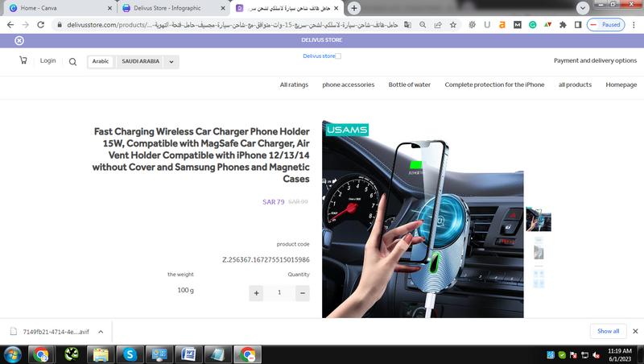This screenshot has height=364, width=644.
Task: Open the extensions puzzle piece menu
Action: (563, 25)
